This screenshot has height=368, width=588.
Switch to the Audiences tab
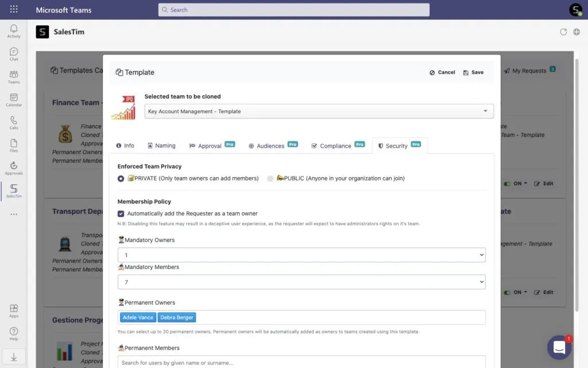coord(273,145)
